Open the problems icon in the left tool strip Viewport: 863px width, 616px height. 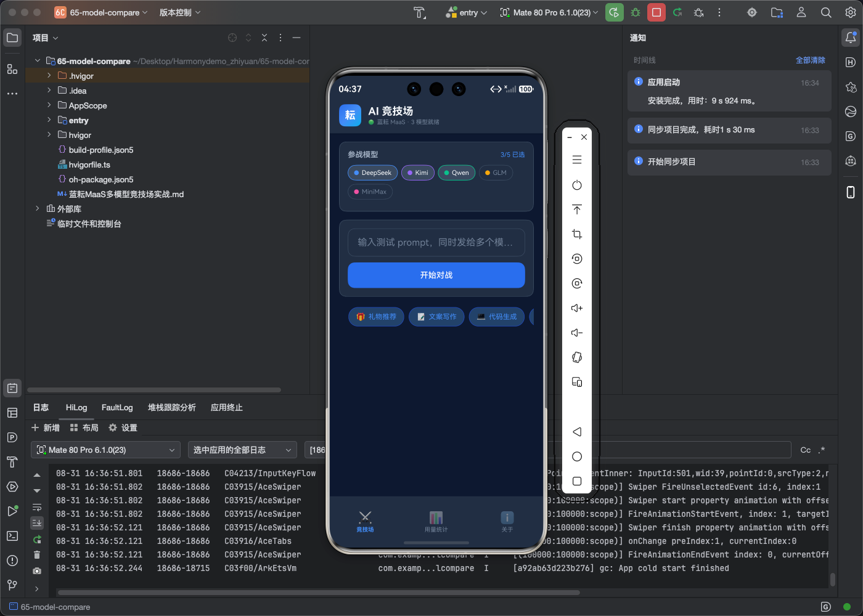click(x=12, y=561)
